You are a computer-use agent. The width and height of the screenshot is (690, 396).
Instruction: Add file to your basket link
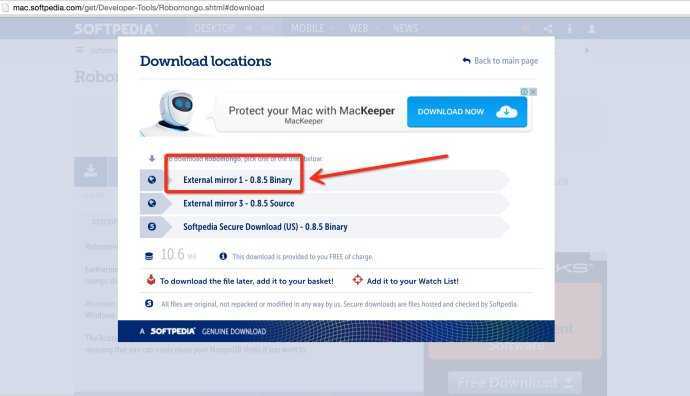(246, 281)
